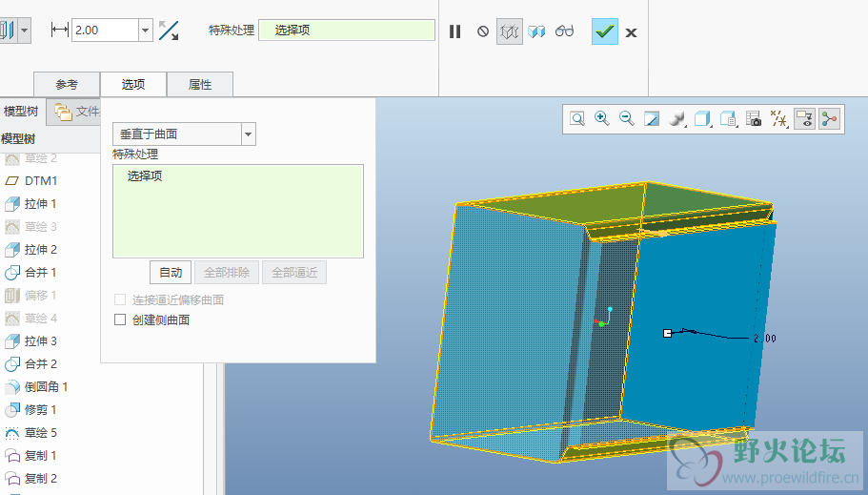Click the 全部逼近 button
Image resolution: width=868 pixels, height=495 pixels.
(294, 272)
